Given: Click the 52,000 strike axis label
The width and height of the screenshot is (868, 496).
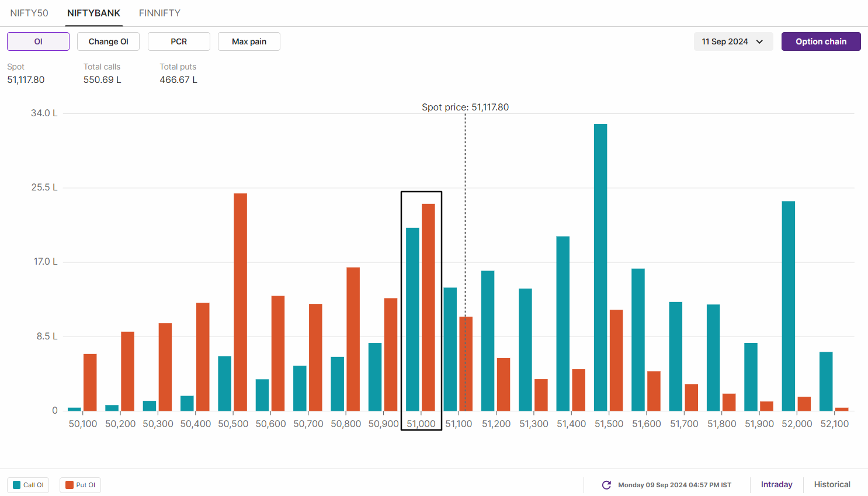Looking at the screenshot, I should coord(797,424).
